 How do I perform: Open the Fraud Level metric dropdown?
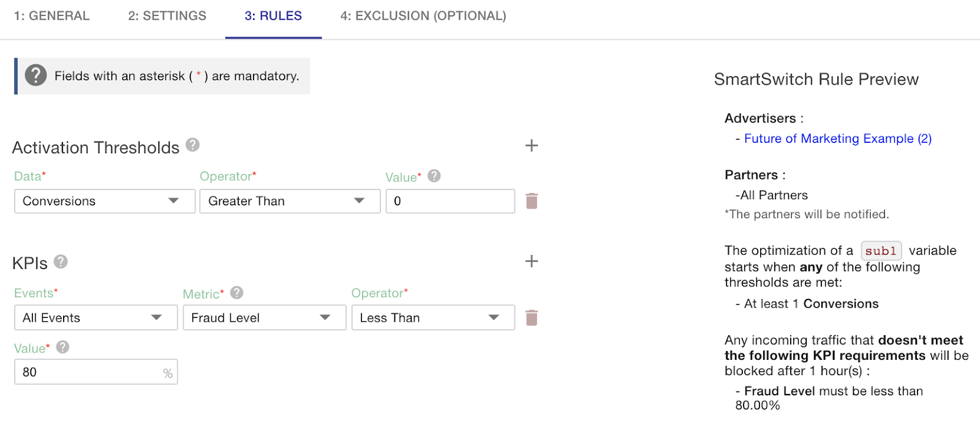(x=265, y=318)
